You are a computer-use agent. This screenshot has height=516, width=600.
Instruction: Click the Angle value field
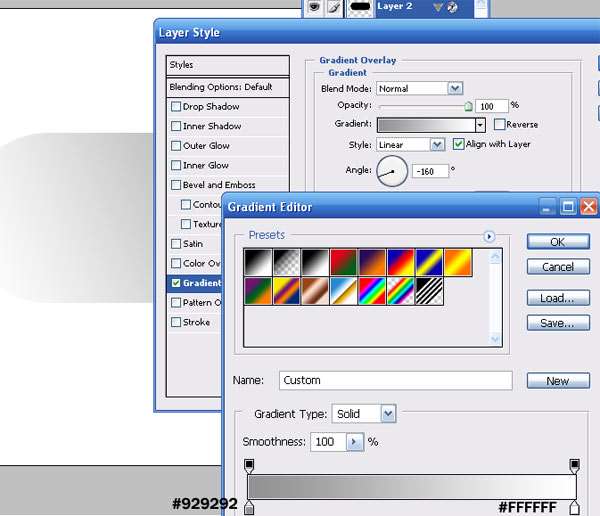point(430,171)
